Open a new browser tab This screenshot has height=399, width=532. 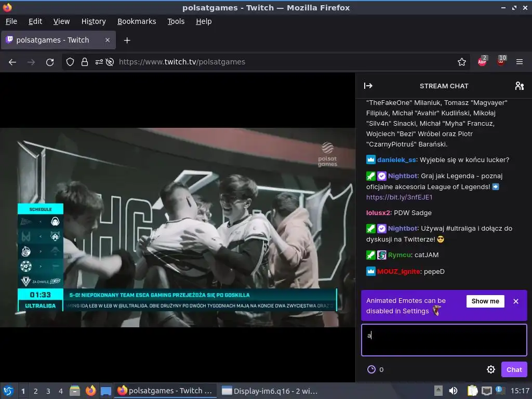(127, 41)
